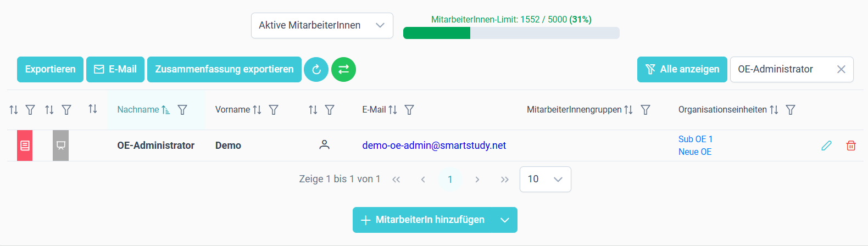
Task: Edit the OE-Administrator employee with the pencil icon
Action: coord(826,146)
